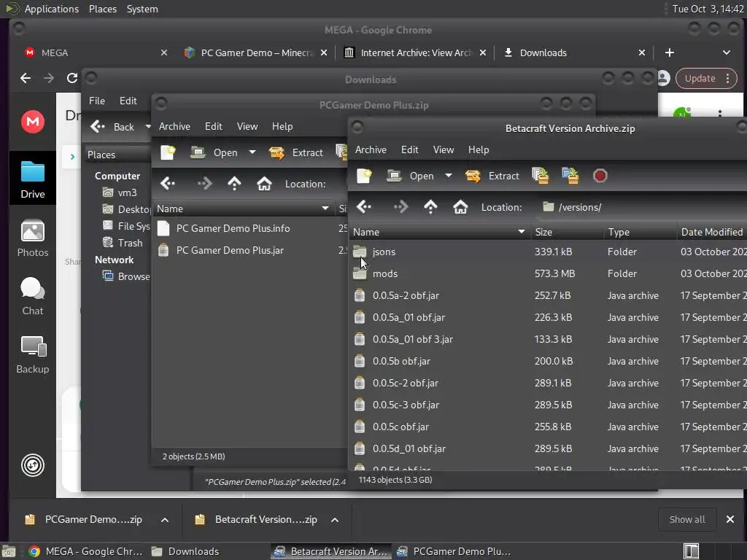Click Show all downloads

click(687, 519)
